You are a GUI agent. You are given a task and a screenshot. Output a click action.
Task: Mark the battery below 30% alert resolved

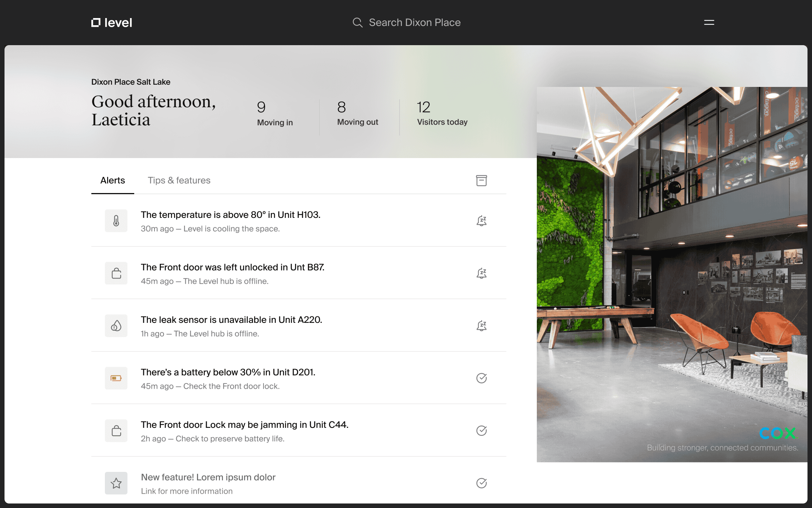481,378
